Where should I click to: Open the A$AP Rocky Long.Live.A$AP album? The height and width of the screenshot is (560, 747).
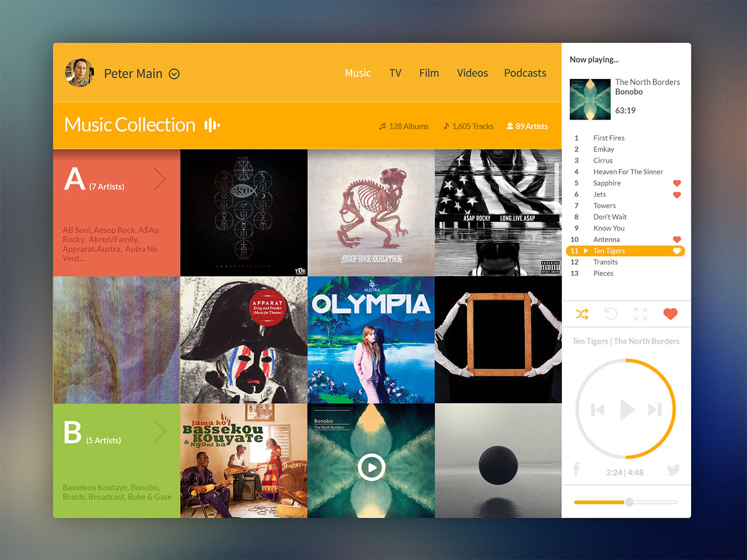coord(498,213)
